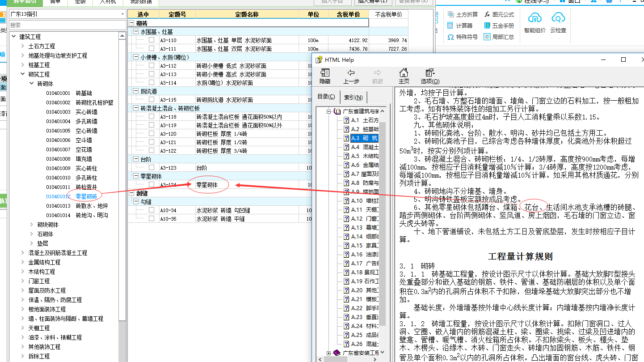Click the book icon of 广东省安装工程
644x362 pixels.
(337, 353)
